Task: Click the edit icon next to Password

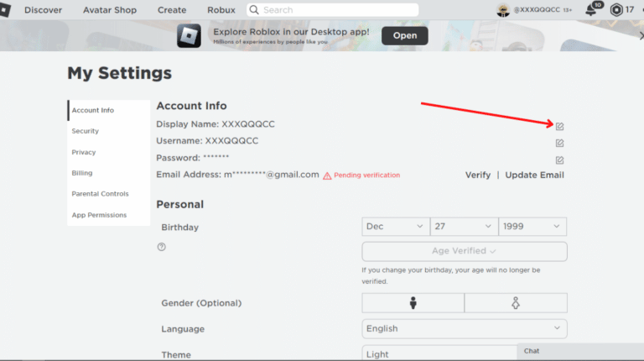Action: coord(559,160)
